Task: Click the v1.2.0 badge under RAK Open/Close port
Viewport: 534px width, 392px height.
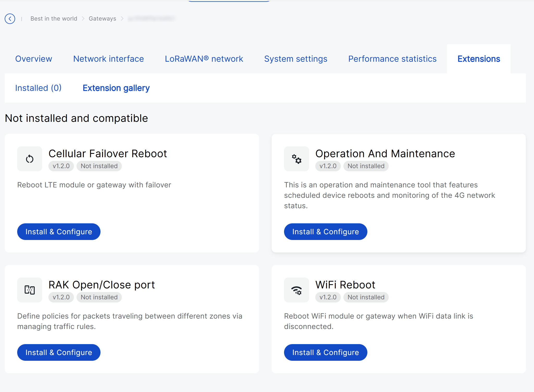Action: (x=61, y=297)
